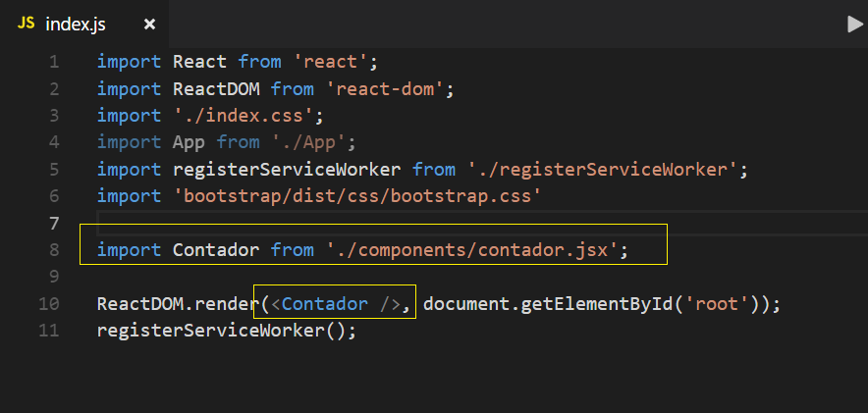Click the './components/contador.jsx' path string

click(472, 250)
